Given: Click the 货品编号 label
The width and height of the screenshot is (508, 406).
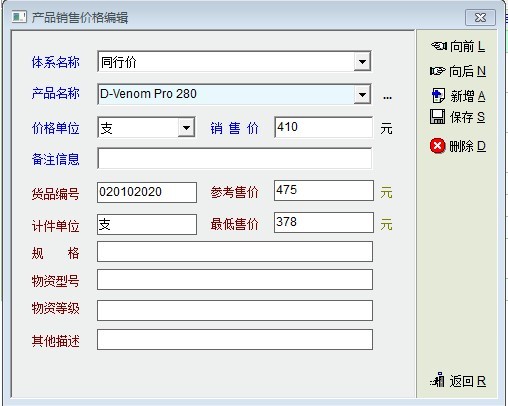Looking at the screenshot, I should tap(56, 193).
